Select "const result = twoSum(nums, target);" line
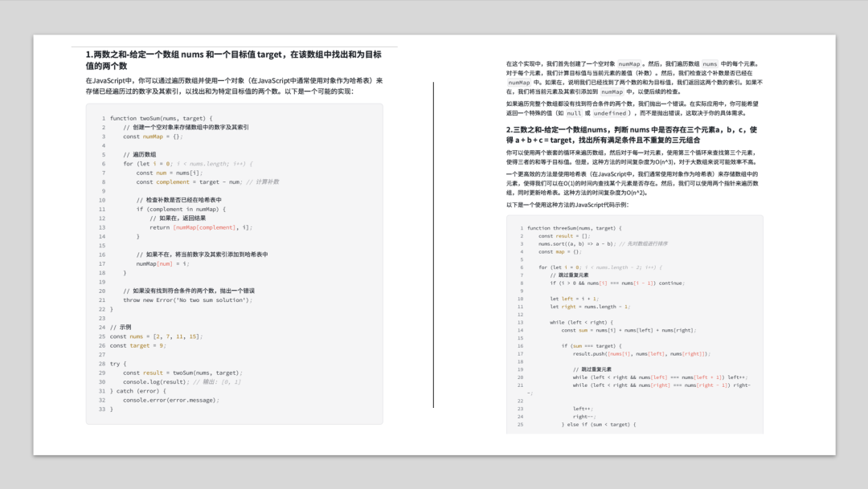This screenshot has width=868, height=489. 182,373
